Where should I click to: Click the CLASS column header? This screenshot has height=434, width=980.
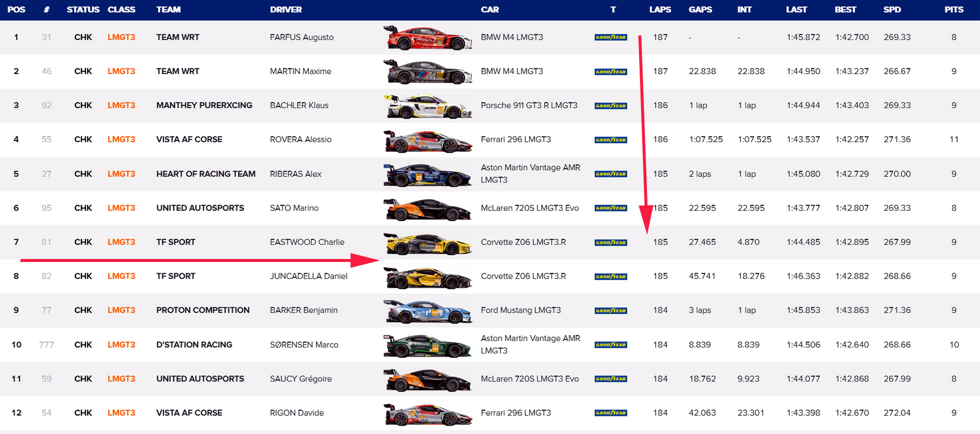(x=122, y=9)
